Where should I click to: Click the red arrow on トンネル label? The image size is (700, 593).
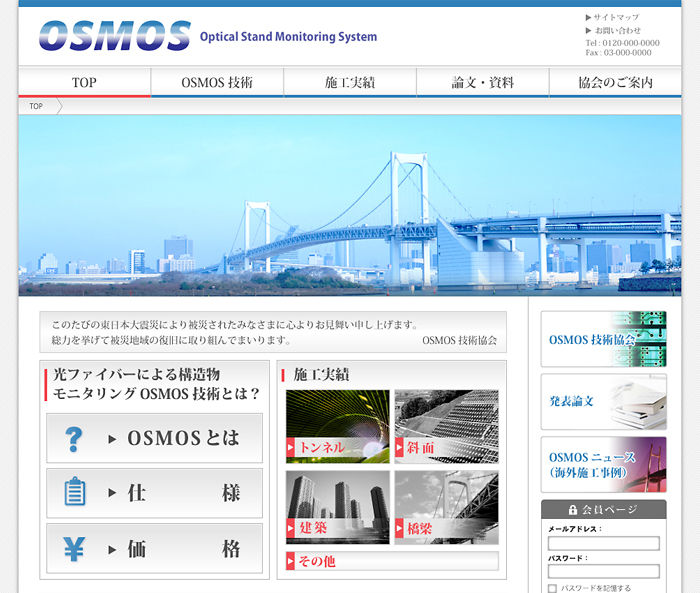click(x=291, y=447)
